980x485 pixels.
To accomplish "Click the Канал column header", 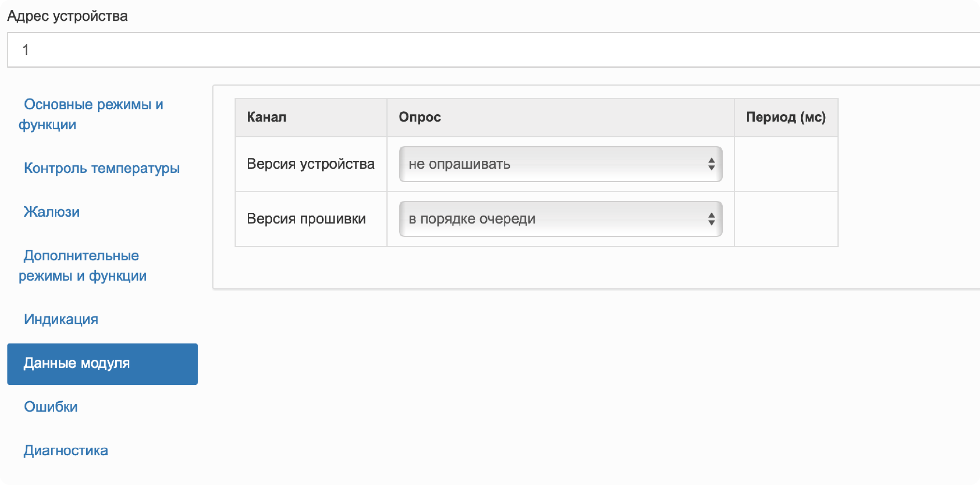I will point(266,117).
